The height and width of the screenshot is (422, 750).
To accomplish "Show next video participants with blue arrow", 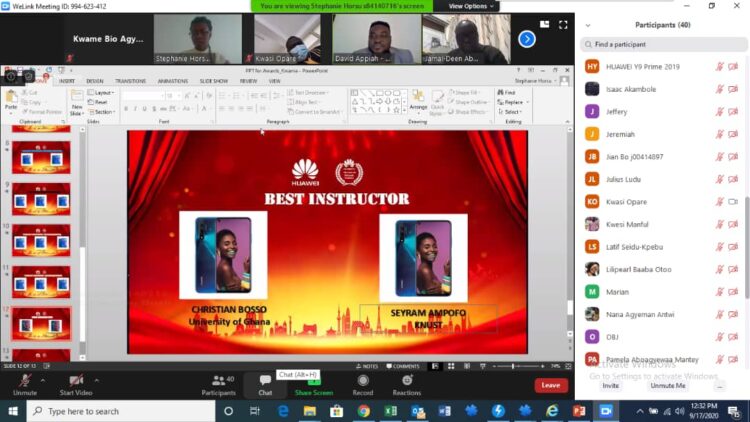I will click(x=526, y=39).
